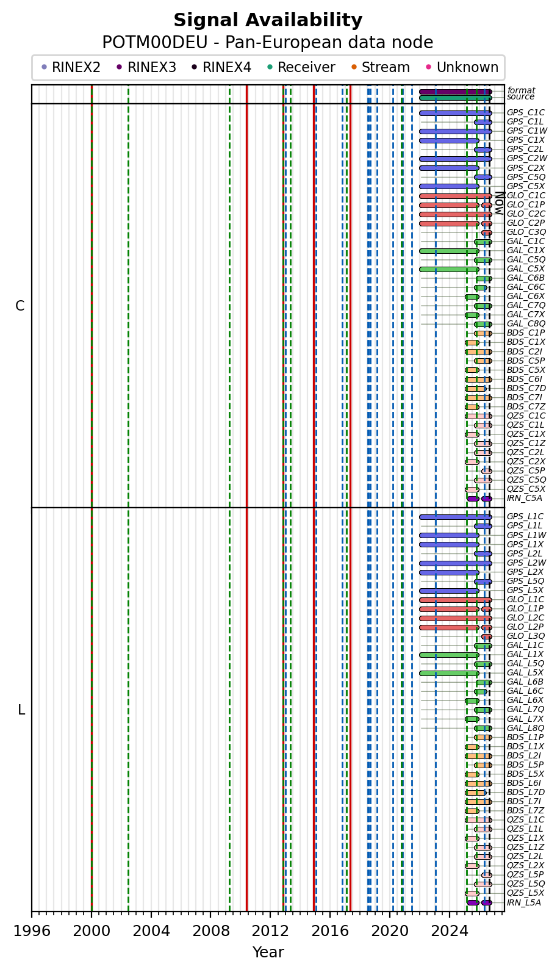
Task: Click the Year axis title
Action: pyautogui.click(x=268, y=952)
